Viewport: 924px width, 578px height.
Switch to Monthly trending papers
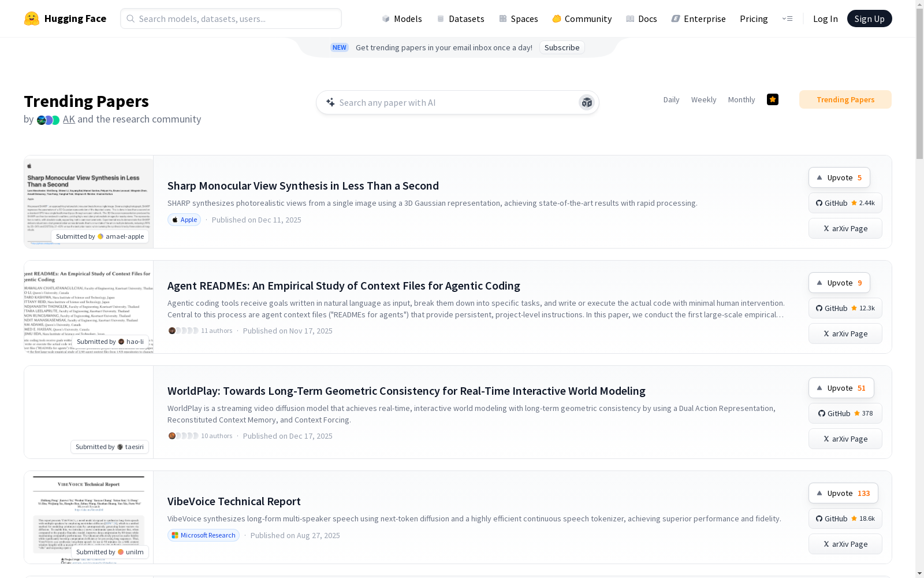742,99
